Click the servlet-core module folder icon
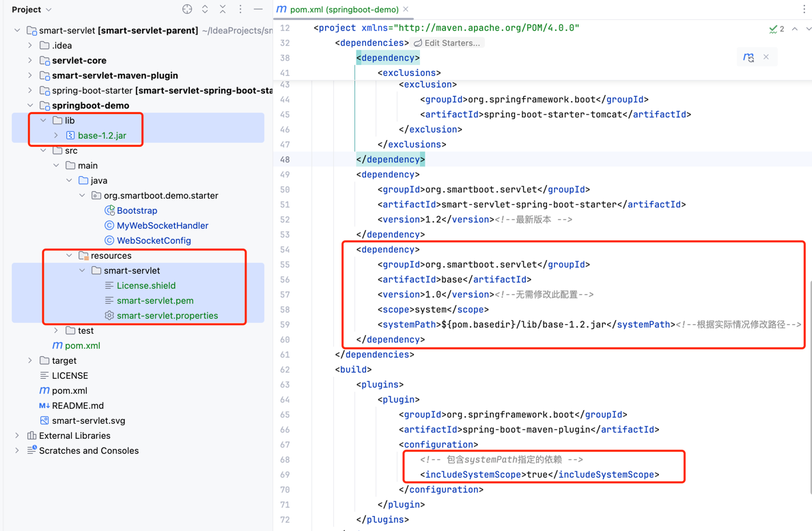This screenshot has width=812, height=531. point(44,61)
